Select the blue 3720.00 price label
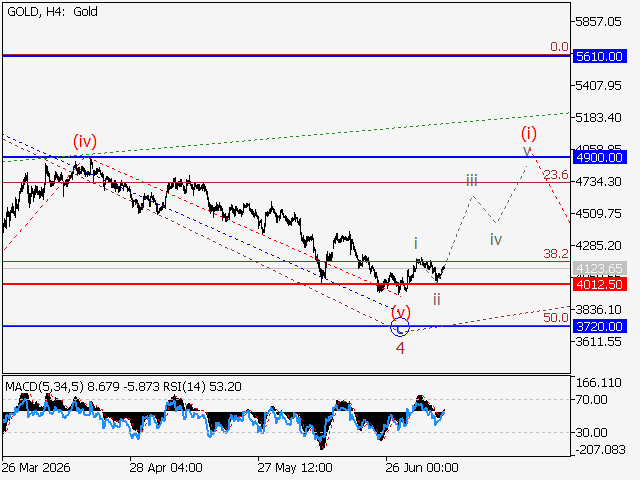 coord(600,327)
